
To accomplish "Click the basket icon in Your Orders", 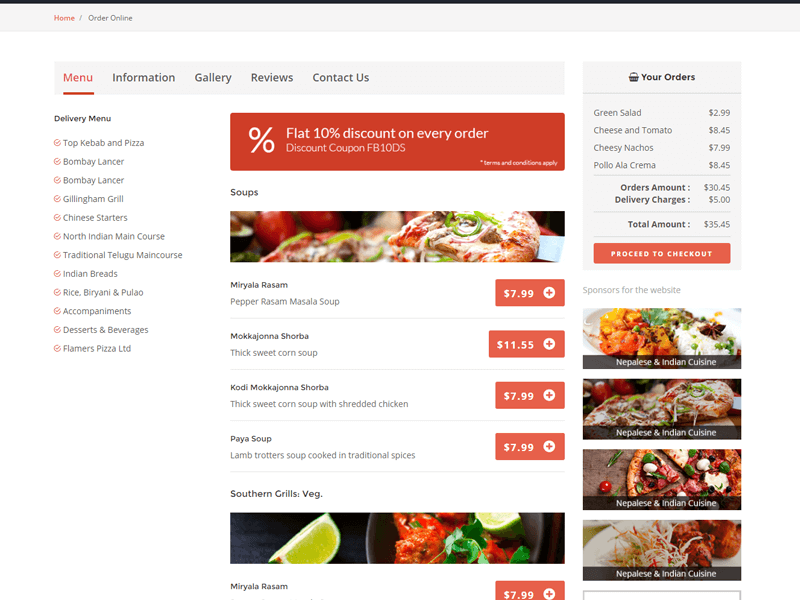I will 633,77.
